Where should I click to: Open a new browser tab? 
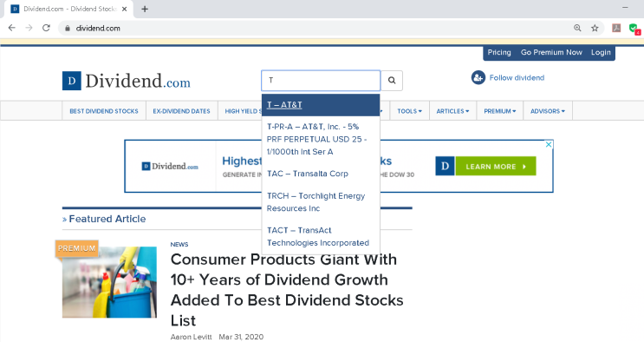point(145,9)
